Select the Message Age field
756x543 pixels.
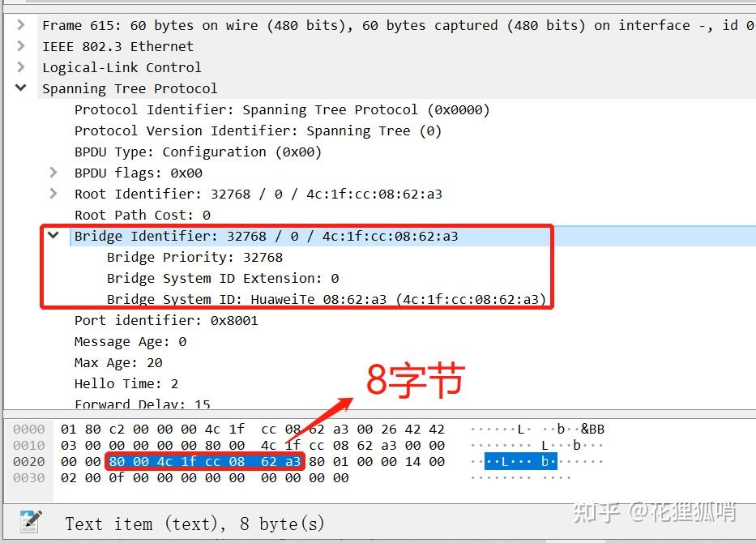(130, 342)
